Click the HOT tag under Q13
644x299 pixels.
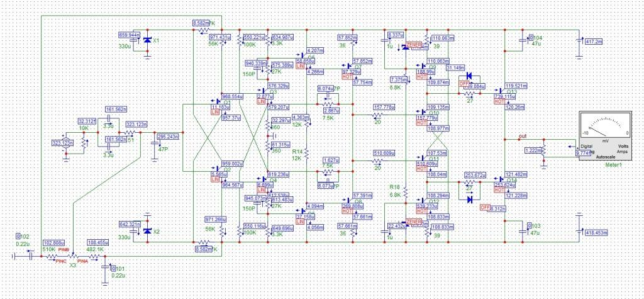tap(499, 101)
